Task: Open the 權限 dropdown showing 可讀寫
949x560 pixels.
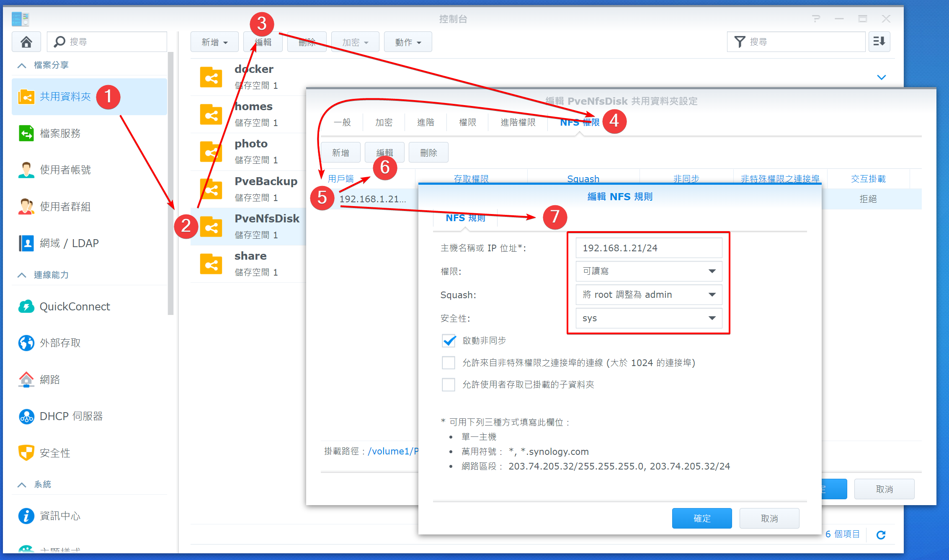Action: click(648, 271)
